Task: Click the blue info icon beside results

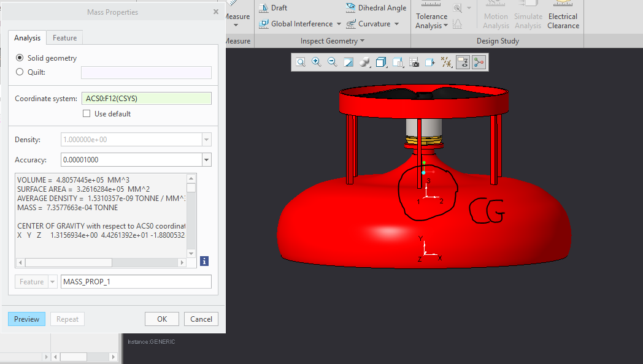Action: point(204,261)
